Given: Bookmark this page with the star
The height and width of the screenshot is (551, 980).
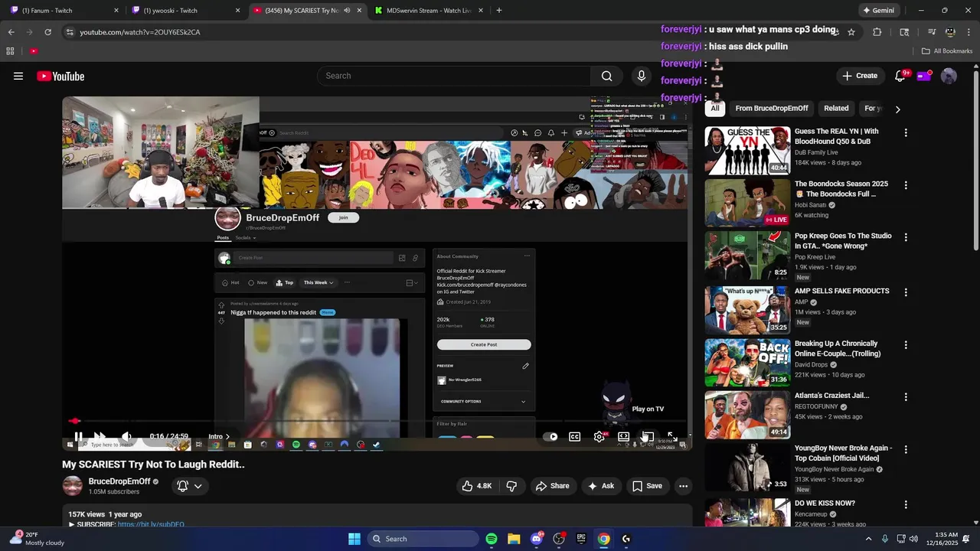Looking at the screenshot, I should pyautogui.click(x=851, y=32).
